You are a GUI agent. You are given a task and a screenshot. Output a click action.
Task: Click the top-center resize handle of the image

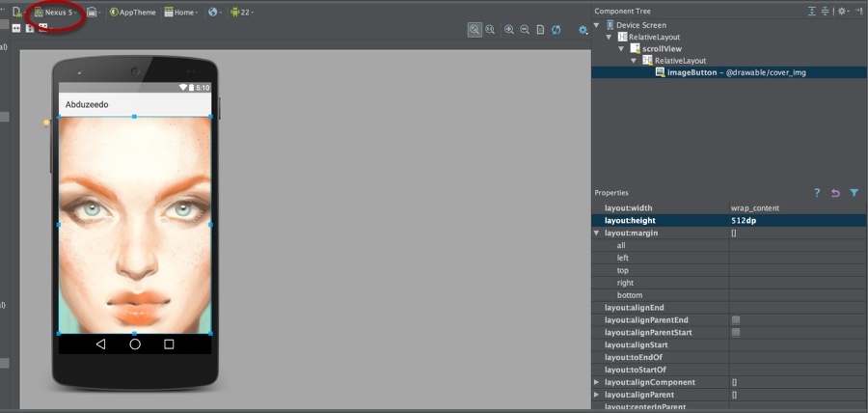(134, 116)
